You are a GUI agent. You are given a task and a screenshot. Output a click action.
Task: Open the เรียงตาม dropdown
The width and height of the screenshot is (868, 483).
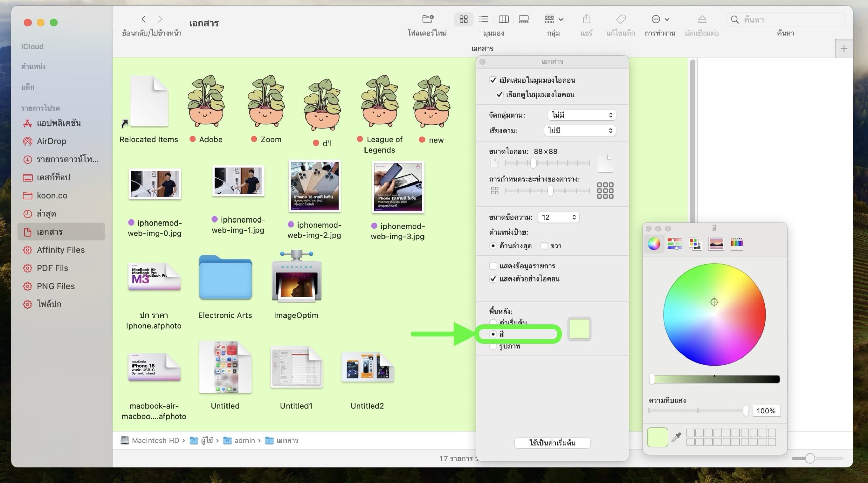pyautogui.click(x=580, y=131)
